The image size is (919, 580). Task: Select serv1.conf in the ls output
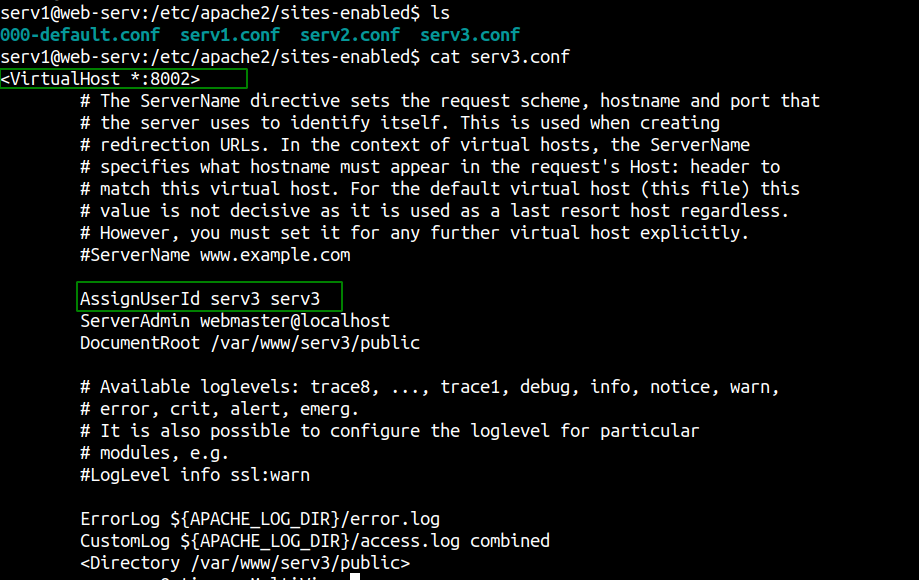(x=230, y=35)
